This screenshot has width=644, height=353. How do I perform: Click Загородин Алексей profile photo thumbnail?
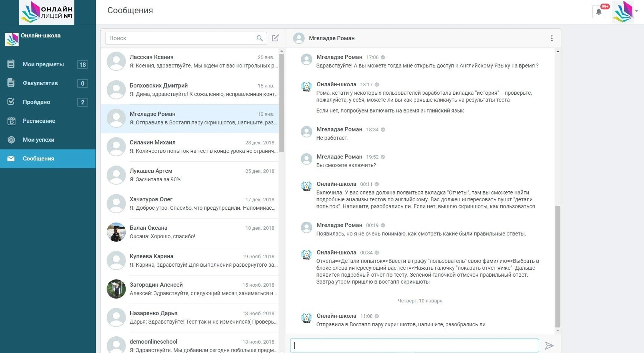pos(116,289)
